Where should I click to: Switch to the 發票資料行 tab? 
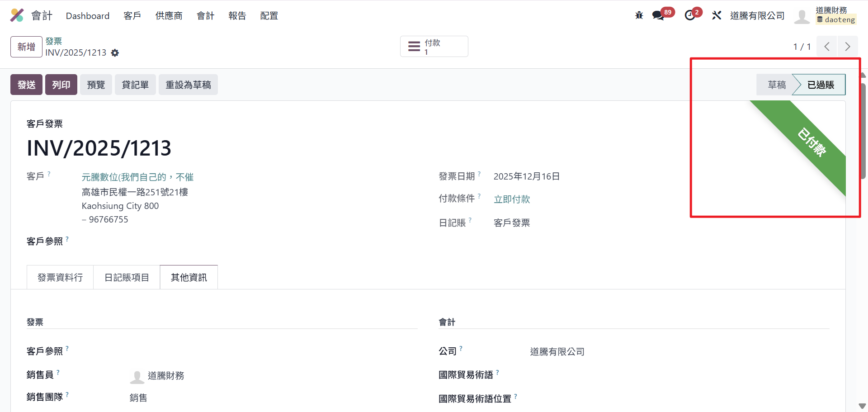[60, 277]
